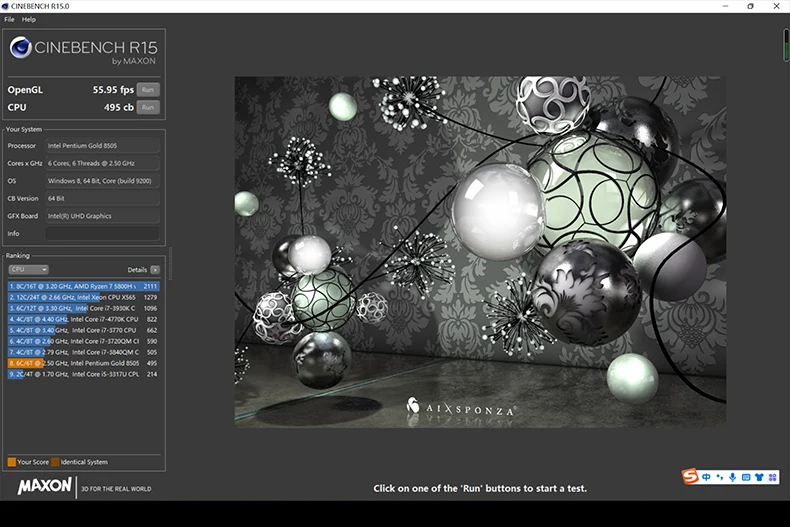Open the IME toolbox grid icon
790x527 pixels.
[771, 477]
